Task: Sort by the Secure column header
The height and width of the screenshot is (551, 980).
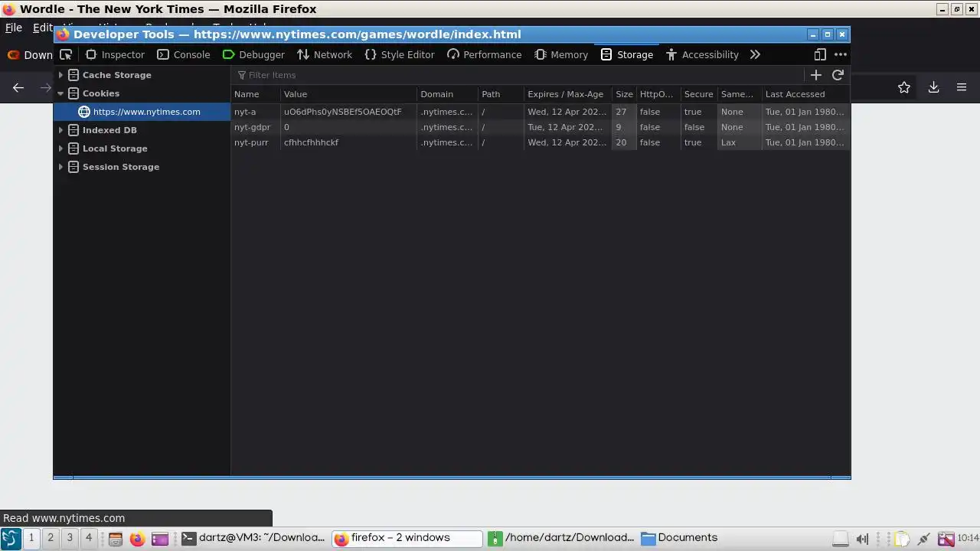Action: [x=699, y=94]
